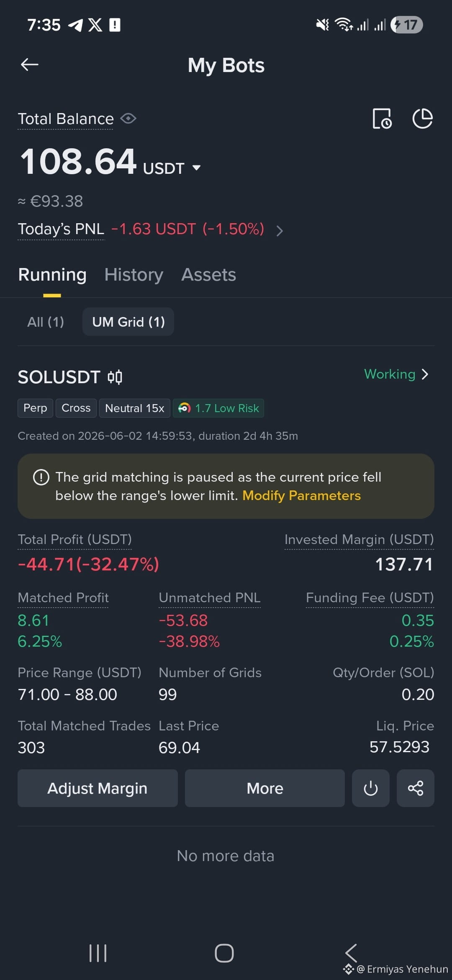Select the UM Grid (1) filter chip

point(128,322)
